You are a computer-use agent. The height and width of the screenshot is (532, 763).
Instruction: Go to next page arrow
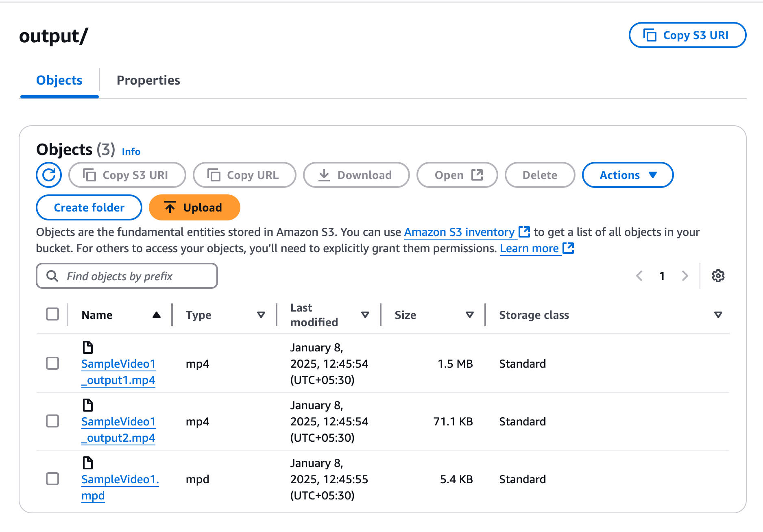click(x=685, y=276)
